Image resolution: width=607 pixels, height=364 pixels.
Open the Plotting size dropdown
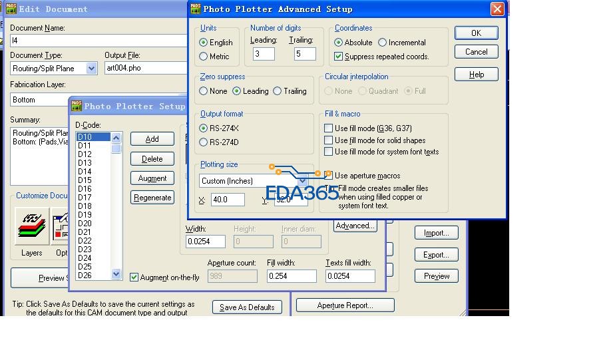[302, 181]
